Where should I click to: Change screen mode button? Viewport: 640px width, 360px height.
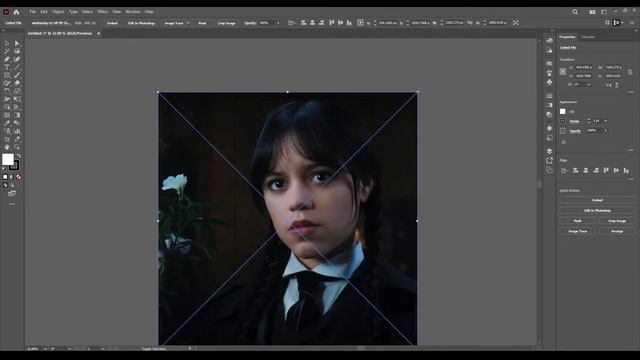coord(12,193)
